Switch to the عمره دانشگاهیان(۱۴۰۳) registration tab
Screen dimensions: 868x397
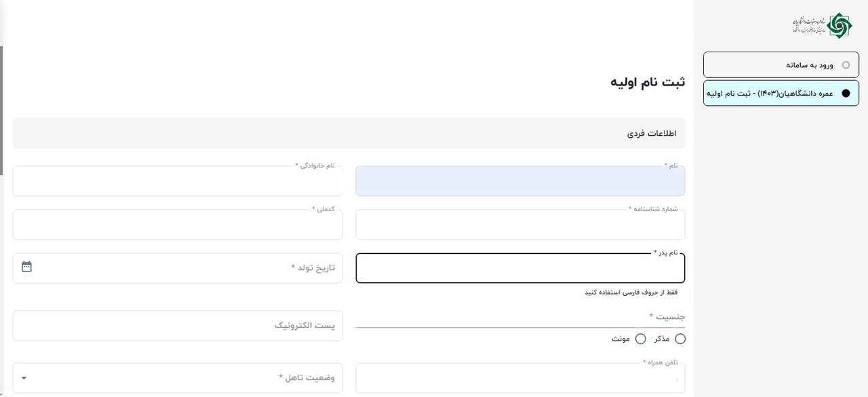781,92
